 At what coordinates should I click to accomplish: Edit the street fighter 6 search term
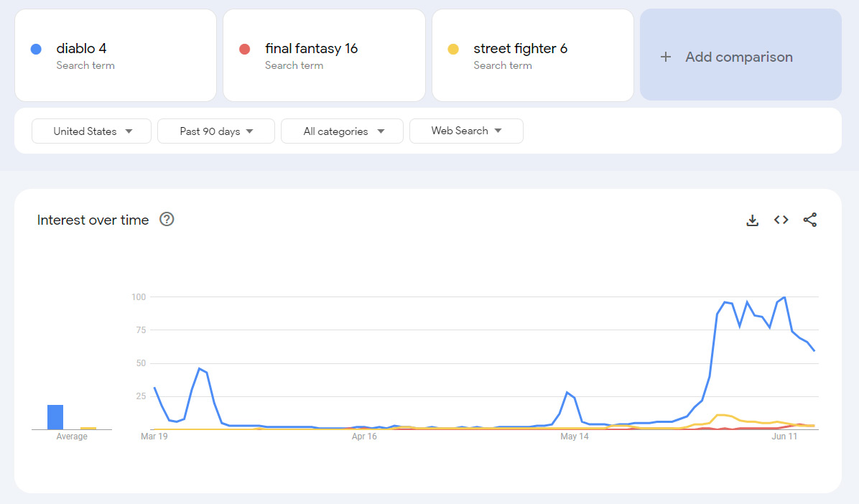click(x=520, y=49)
